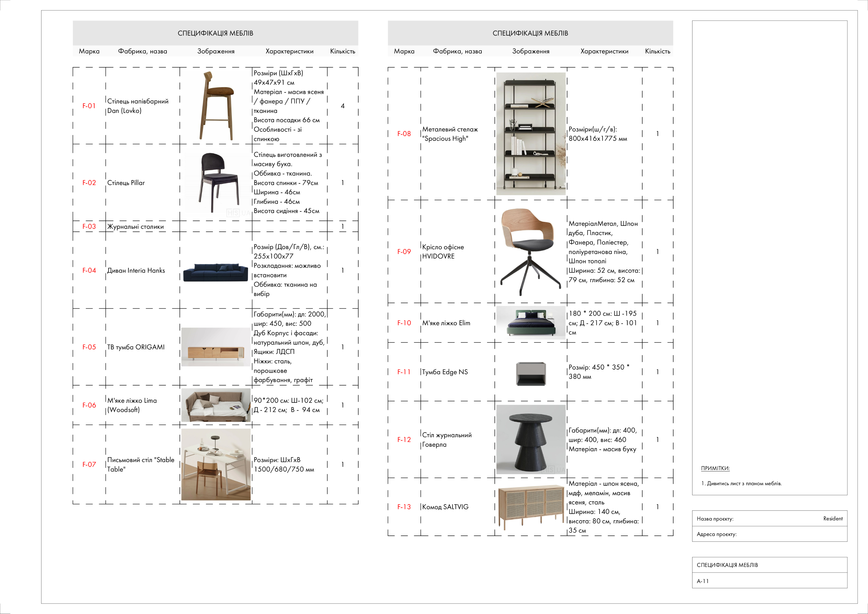This screenshot has height=614, width=868.
Task: Click the red F-01 mark label
Action: coord(89,106)
